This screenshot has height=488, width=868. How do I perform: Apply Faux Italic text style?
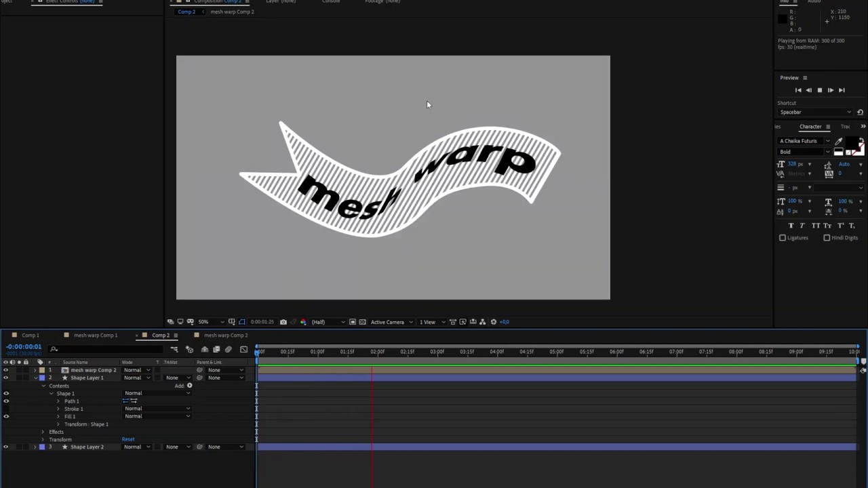(x=803, y=226)
